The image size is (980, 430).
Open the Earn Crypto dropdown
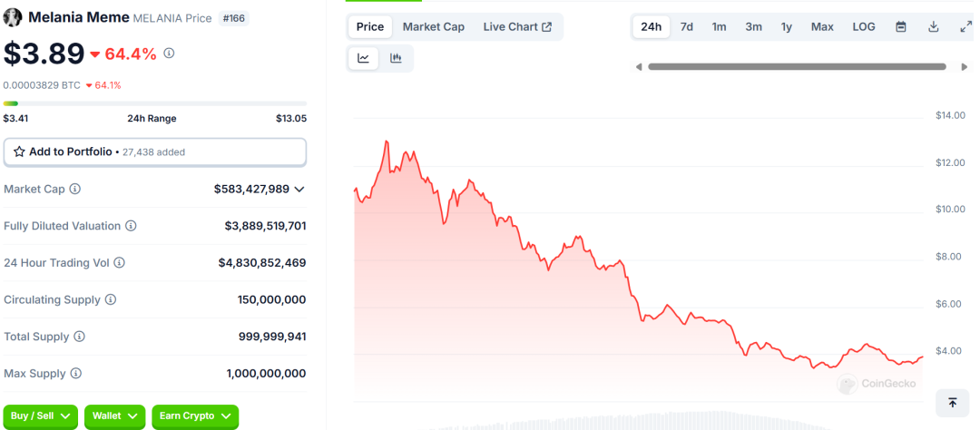pos(194,416)
